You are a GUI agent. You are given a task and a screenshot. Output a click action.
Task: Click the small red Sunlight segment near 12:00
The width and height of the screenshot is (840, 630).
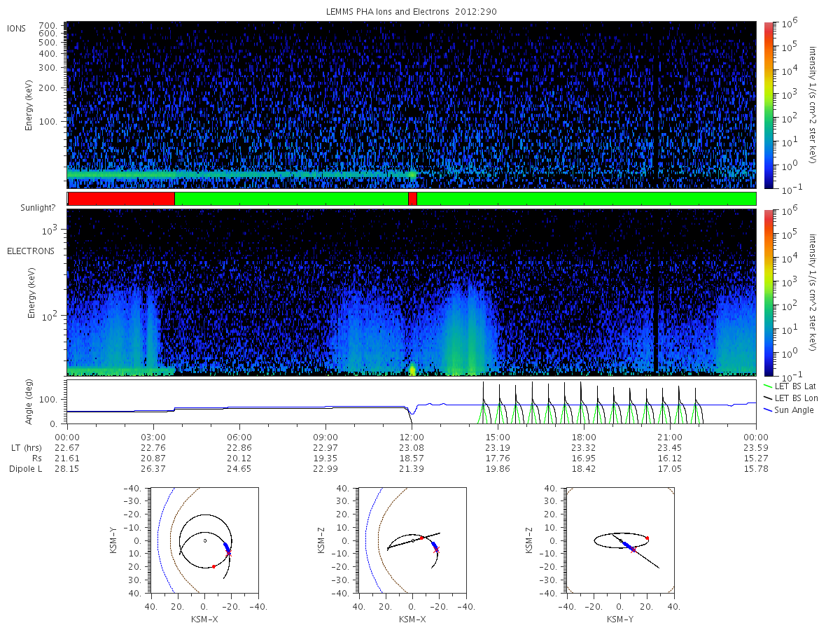pos(412,199)
